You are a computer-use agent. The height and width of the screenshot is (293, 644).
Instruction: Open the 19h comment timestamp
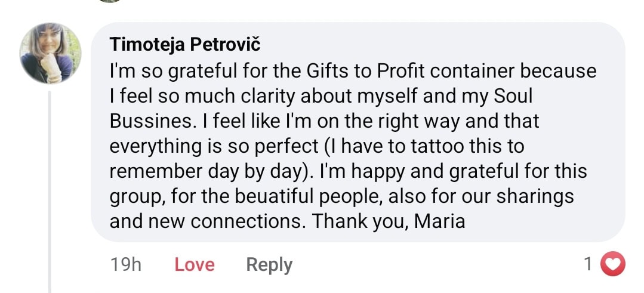(x=126, y=264)
